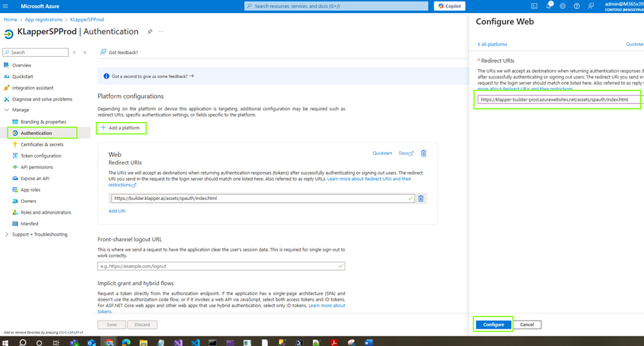Open Microsoft Teams from the taskbar
Screen dimensions: 644x346
[x=74, y=343]
